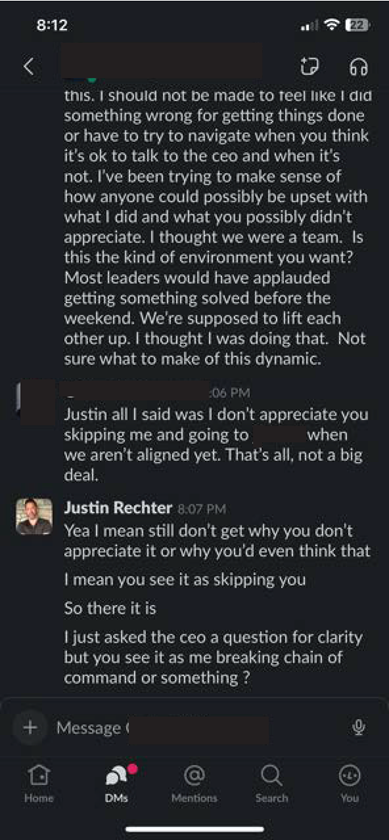Tap the microphone voice message icon
The image size is (389, 840).
pyautogui.click(x=358, y=728)
